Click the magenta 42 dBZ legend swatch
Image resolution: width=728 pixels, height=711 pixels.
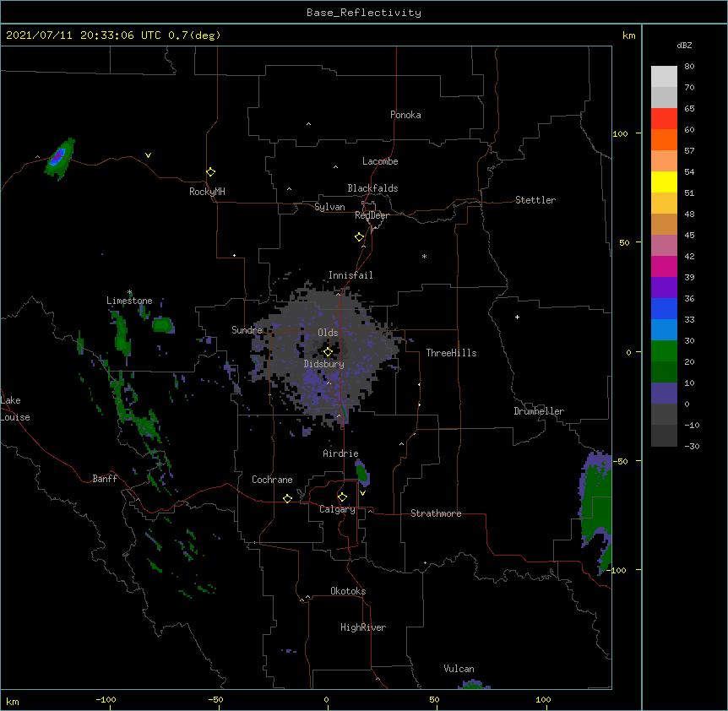pos(664,266)
